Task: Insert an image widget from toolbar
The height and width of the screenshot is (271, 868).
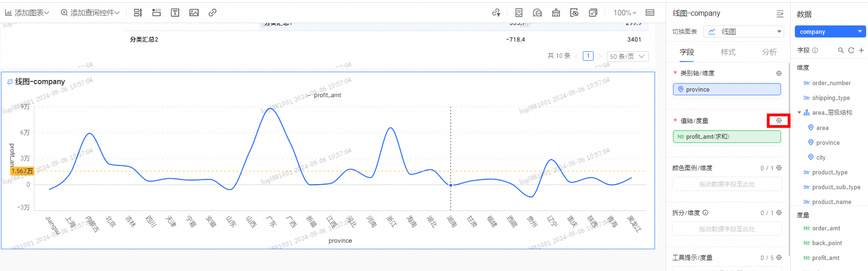Action: [194, 13]
